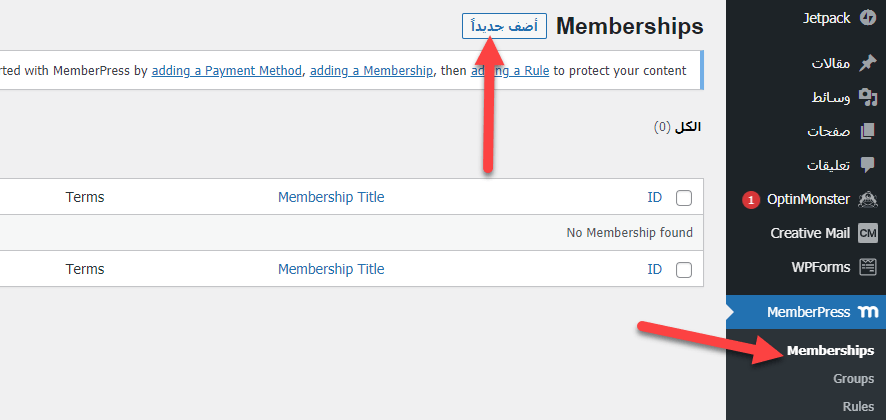The height and width of the screenshot is (420, 886).
Task: Open the Jetpack sidebar icon
Action: 867,18
